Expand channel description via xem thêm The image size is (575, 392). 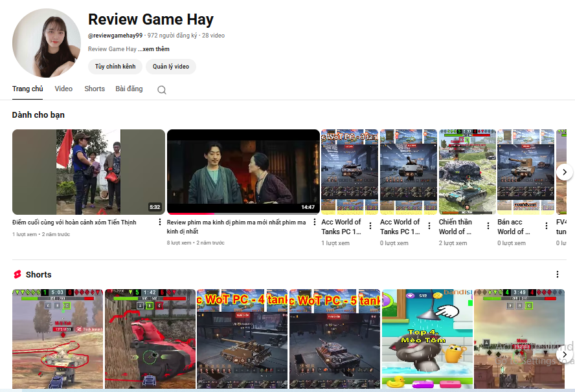[154, 49]
